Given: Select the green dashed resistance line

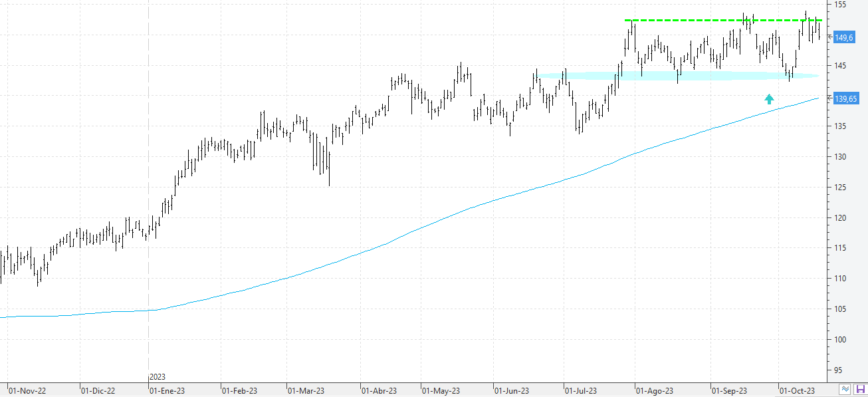Looking at the screenshot, I should (718, 20).
